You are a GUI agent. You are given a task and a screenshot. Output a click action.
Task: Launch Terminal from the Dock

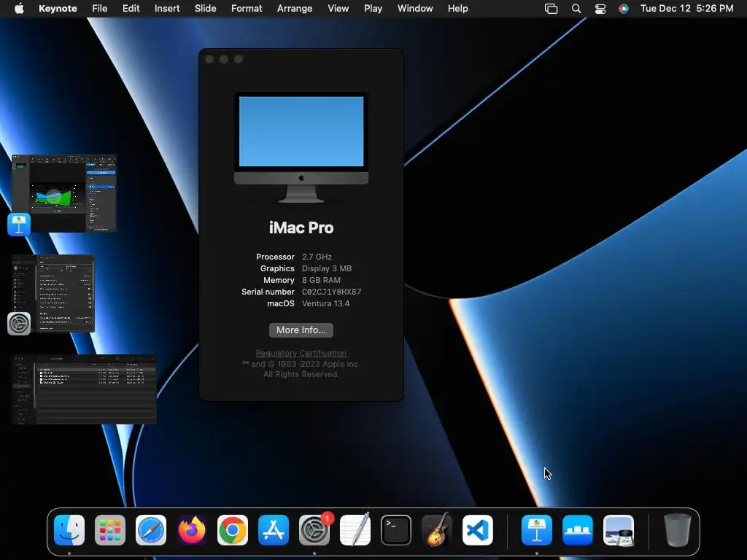pos(396,530)
